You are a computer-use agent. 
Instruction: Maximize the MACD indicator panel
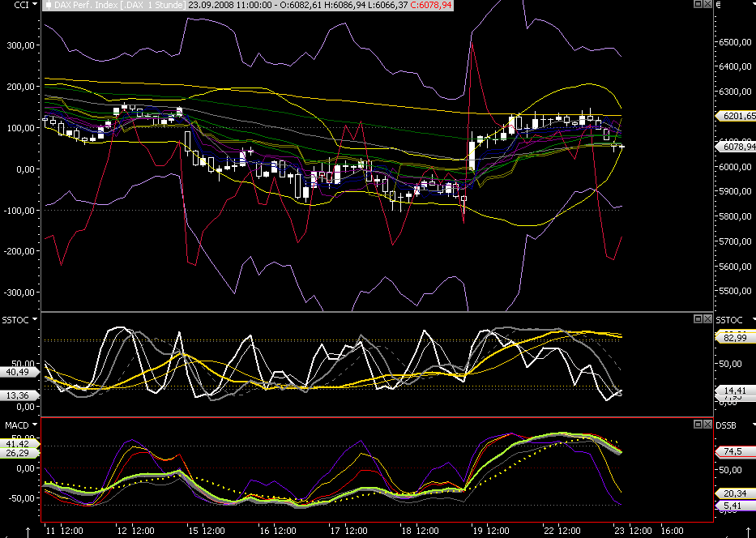point(698,424)
